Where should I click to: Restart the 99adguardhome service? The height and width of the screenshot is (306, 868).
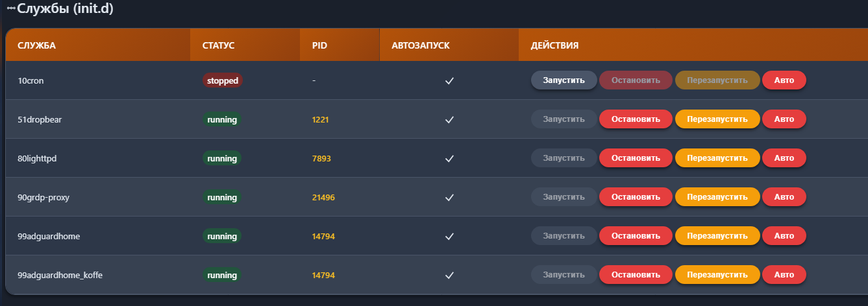click(717, 236)
